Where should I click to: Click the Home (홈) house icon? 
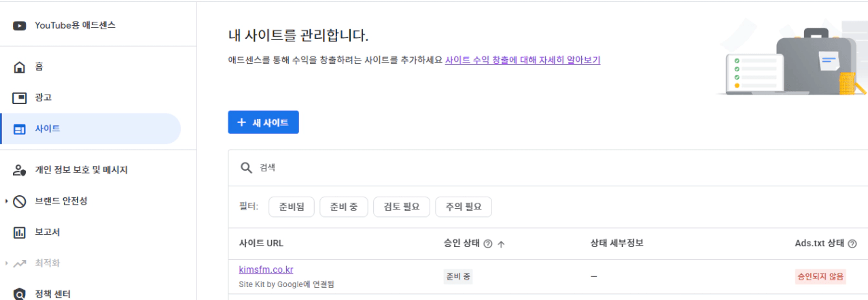pos(20,67)
